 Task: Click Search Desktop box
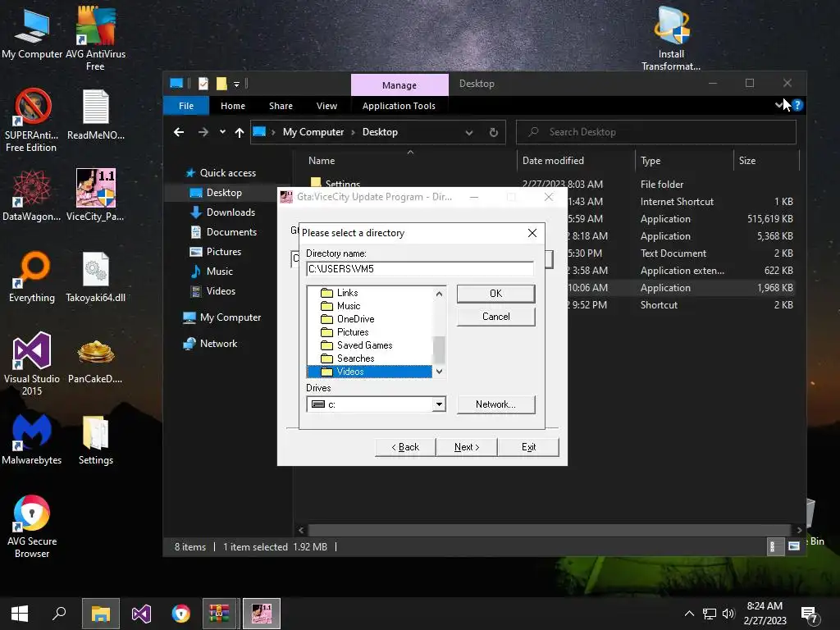[655, 132]
